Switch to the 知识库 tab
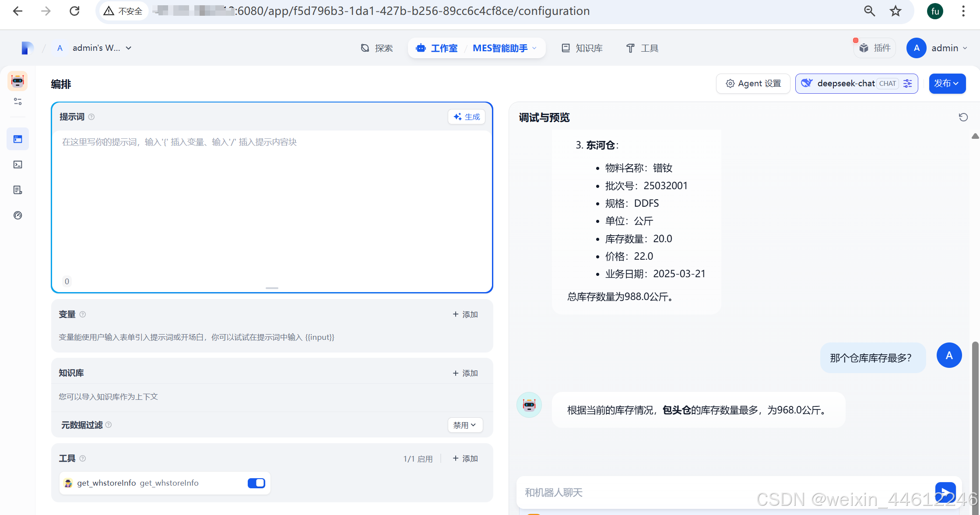This screenshot has width=980, height=515. click(582, 48)
